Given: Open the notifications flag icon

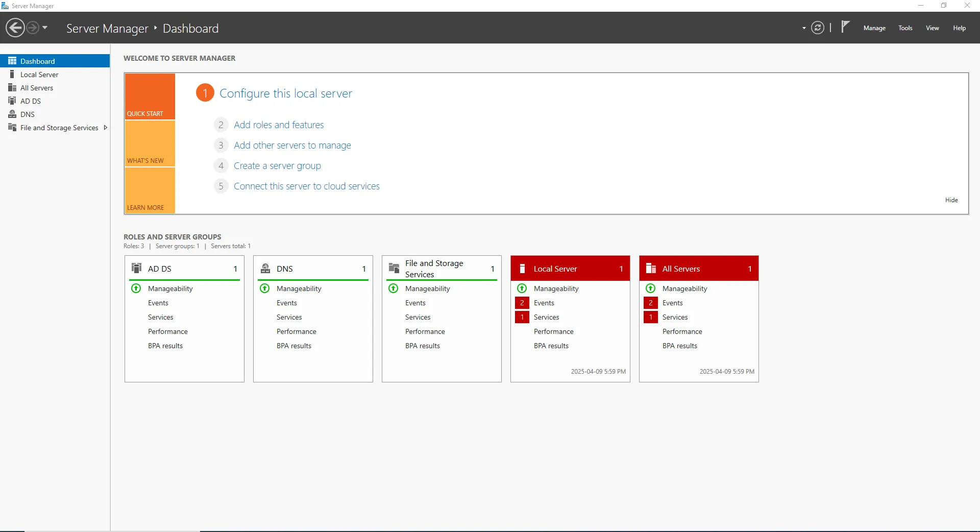Looking at the screenshot, I should point(845,27).
